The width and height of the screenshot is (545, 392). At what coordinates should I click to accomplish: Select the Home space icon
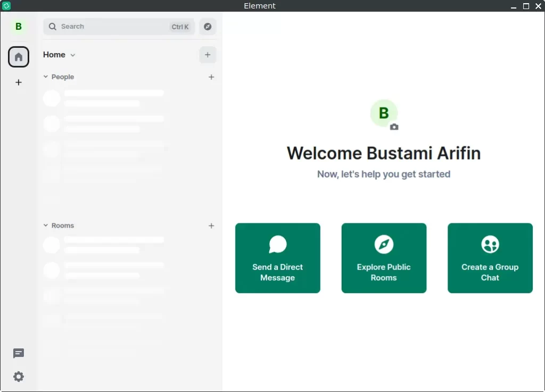(19, 57)
